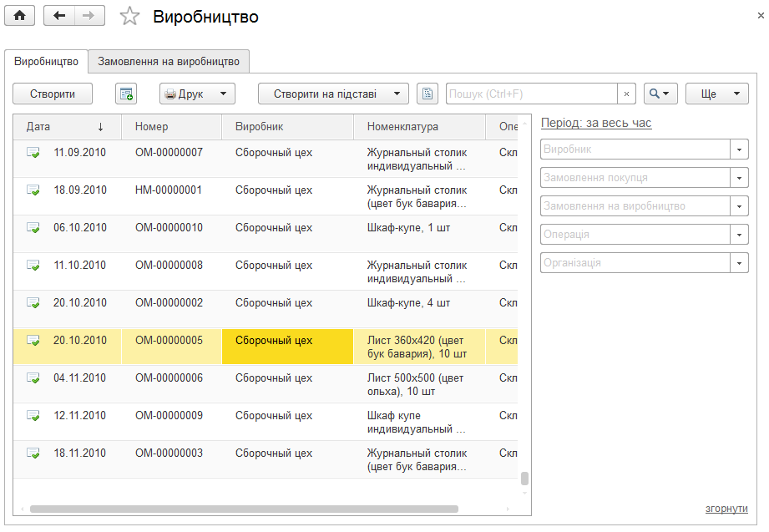Image resolution: width=769 pixels, height=532 pixels.
Task: Click the Виробник column header
Action: click(287, 127)
